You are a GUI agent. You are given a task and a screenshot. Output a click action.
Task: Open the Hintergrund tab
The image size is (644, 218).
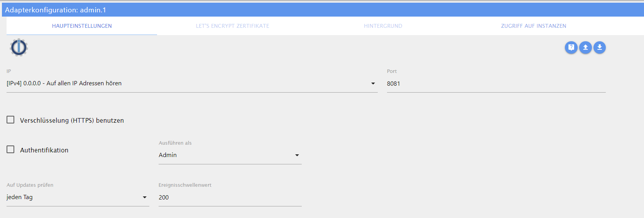pyautogui.click(x=383, y=26)
